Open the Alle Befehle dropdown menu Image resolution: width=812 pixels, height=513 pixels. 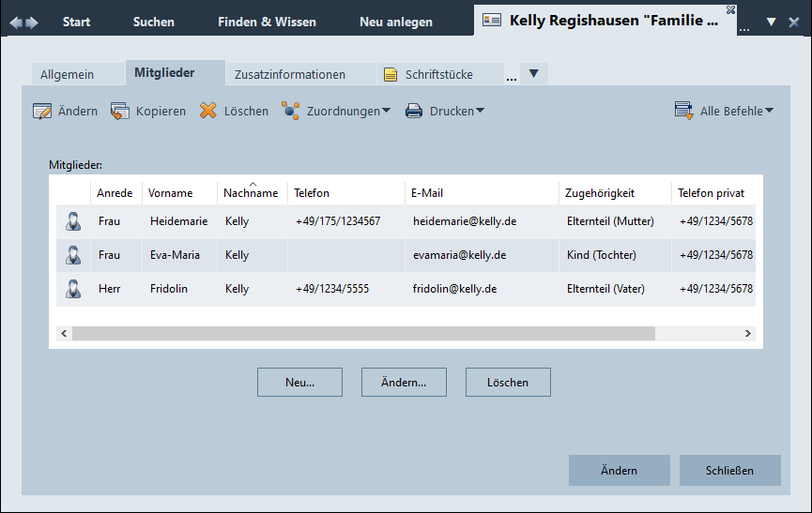[737, 112]
